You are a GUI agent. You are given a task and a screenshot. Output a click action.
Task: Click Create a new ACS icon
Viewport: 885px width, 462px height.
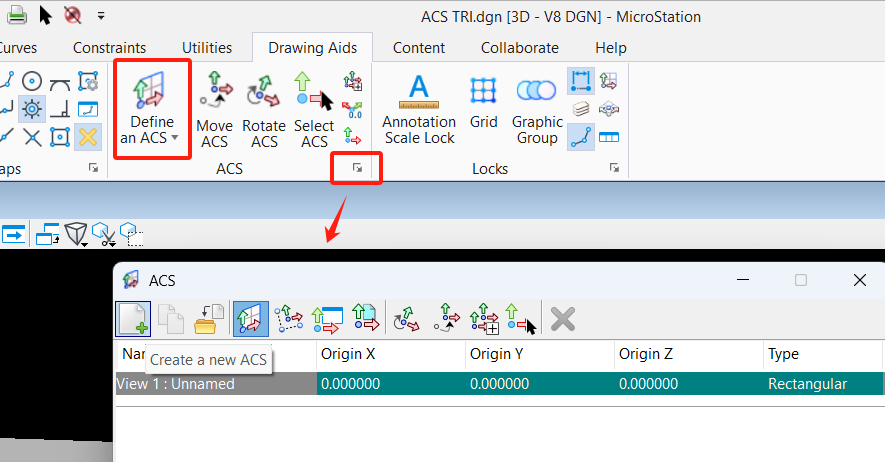(133, 319)
